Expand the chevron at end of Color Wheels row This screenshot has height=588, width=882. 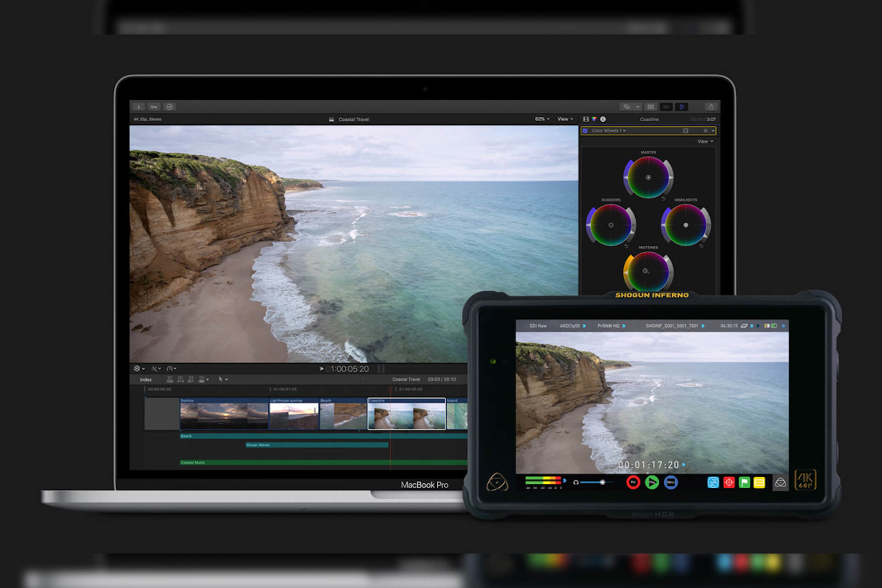pyautogui.click(x=713, y=131)
